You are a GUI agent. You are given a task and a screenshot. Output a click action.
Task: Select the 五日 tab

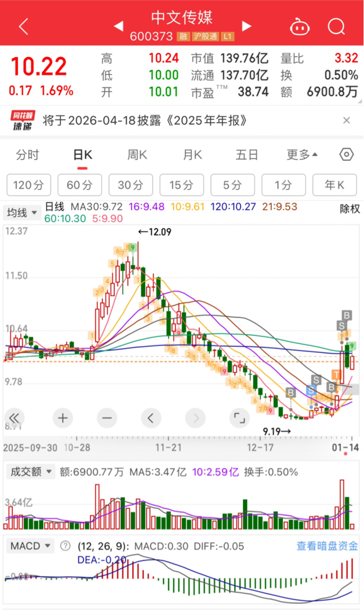[x=247, y=155]
